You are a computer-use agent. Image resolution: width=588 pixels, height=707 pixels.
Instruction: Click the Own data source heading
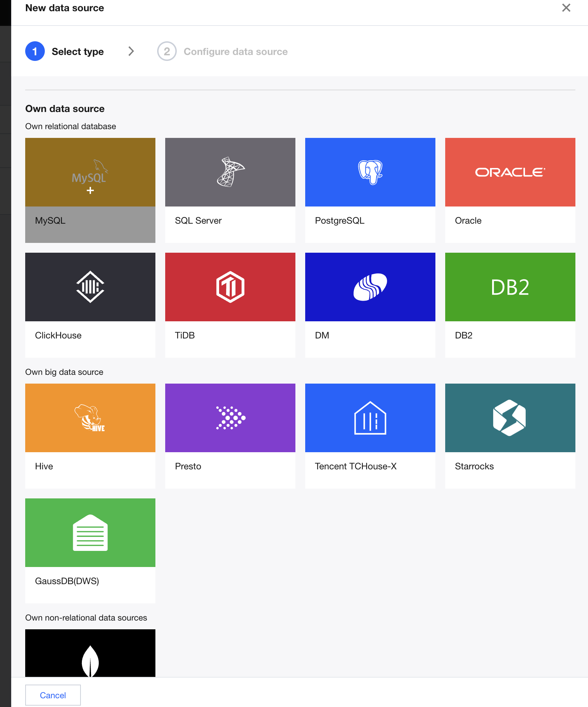tap(65, 108)
